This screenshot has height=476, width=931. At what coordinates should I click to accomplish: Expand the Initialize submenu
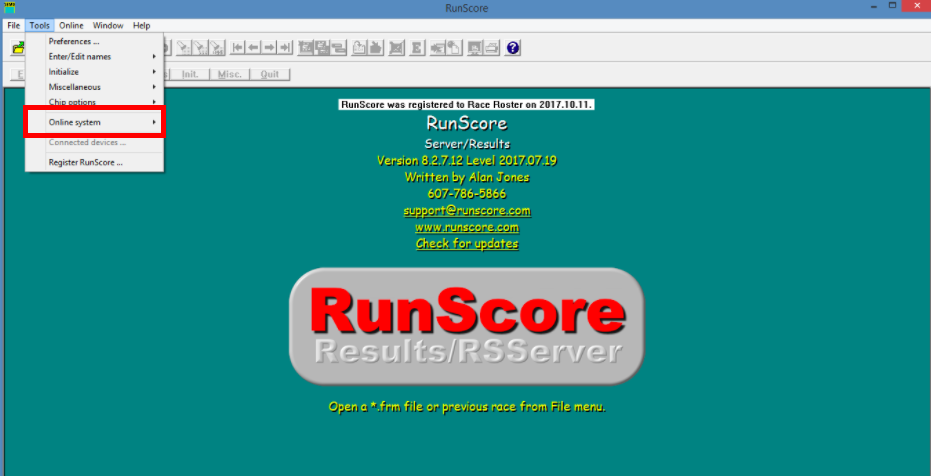click(x=64, y=72)
